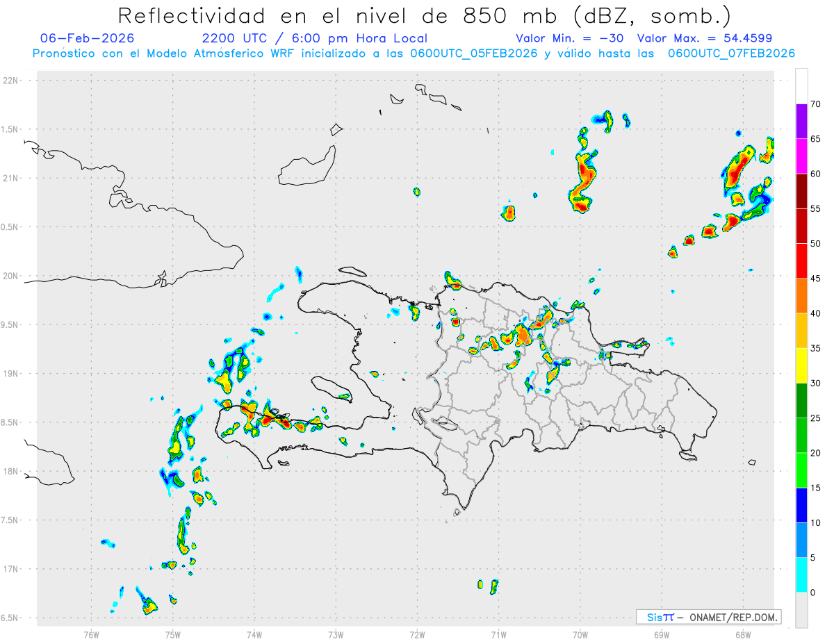The height and width of the screenshot is (644, 834).
Task: Select the cyan 0–5 dBZ colorbar segment
Action: pos(801,575)
